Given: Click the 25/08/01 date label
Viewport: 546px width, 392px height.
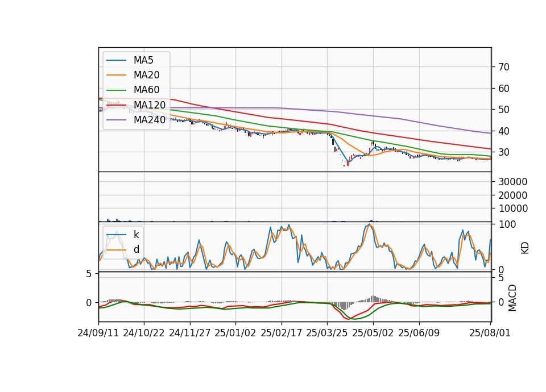Looking at the screenshot, I should coord(490,333).
